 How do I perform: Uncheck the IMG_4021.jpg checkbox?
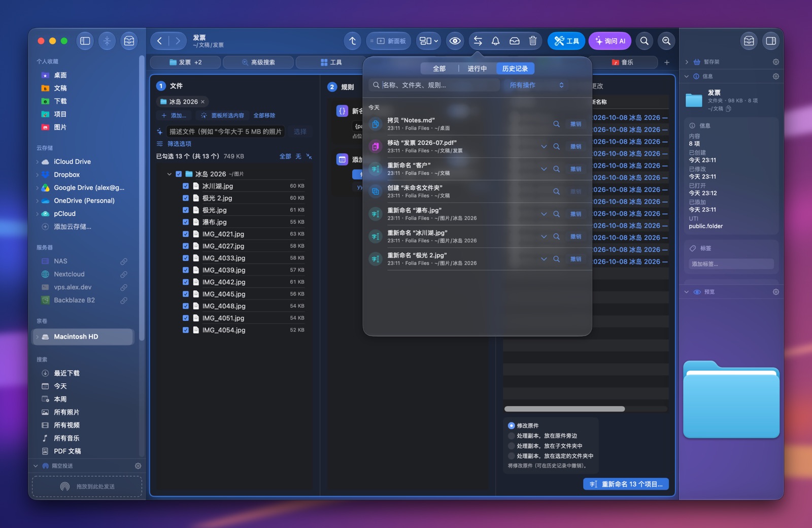pyautogui.click(x=186, y=234)
